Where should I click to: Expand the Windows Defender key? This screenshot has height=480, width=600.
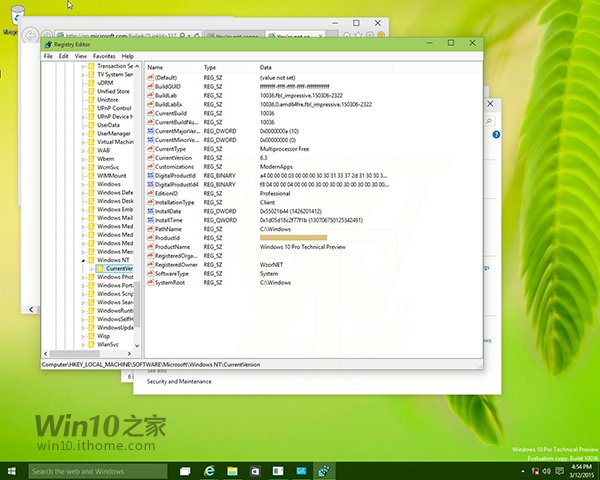tap(83, 193)
